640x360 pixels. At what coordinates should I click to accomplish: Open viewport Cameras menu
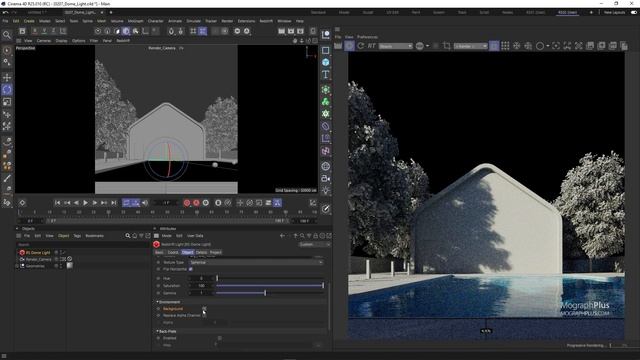[x=44, y=41]
